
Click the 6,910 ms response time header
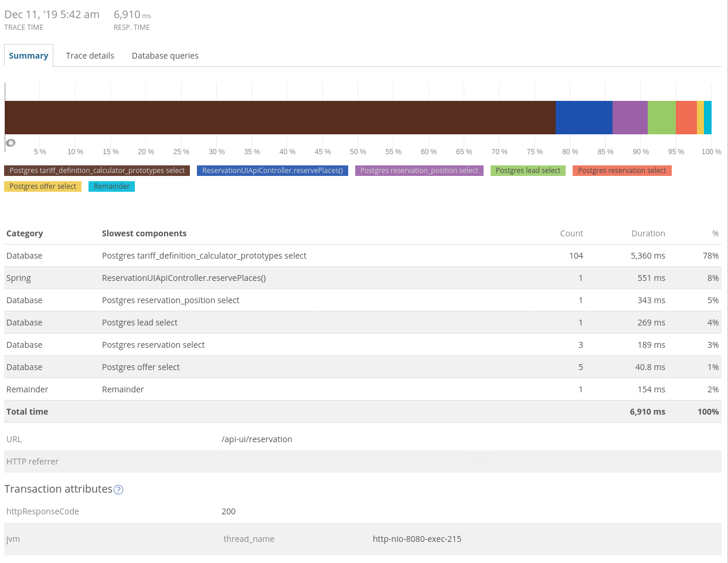coord(132,15)
